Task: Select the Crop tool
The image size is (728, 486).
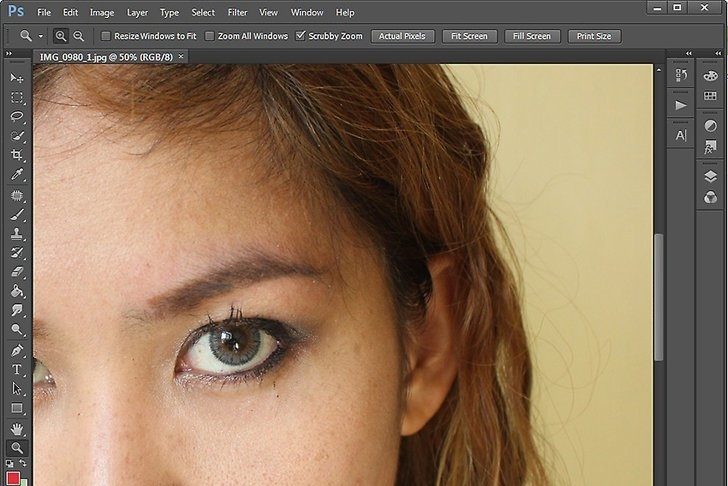Action: click(16, 155)
